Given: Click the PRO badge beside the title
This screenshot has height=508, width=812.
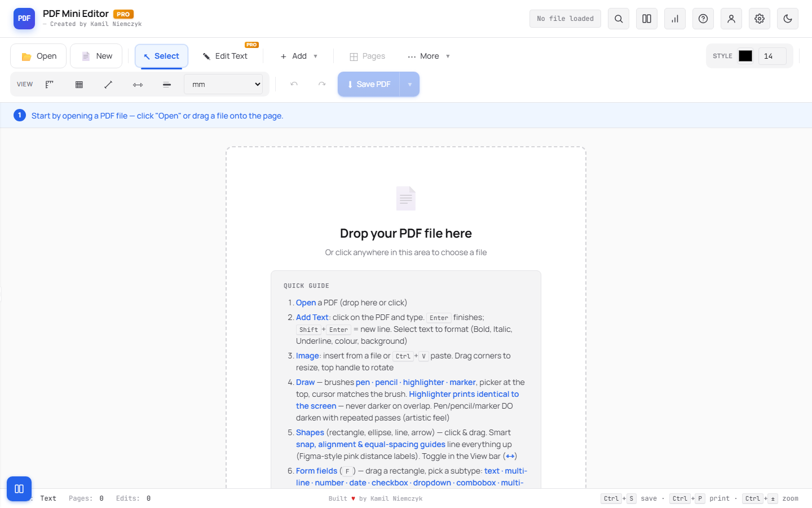Looking at the screenshot, I should [123, 14].
